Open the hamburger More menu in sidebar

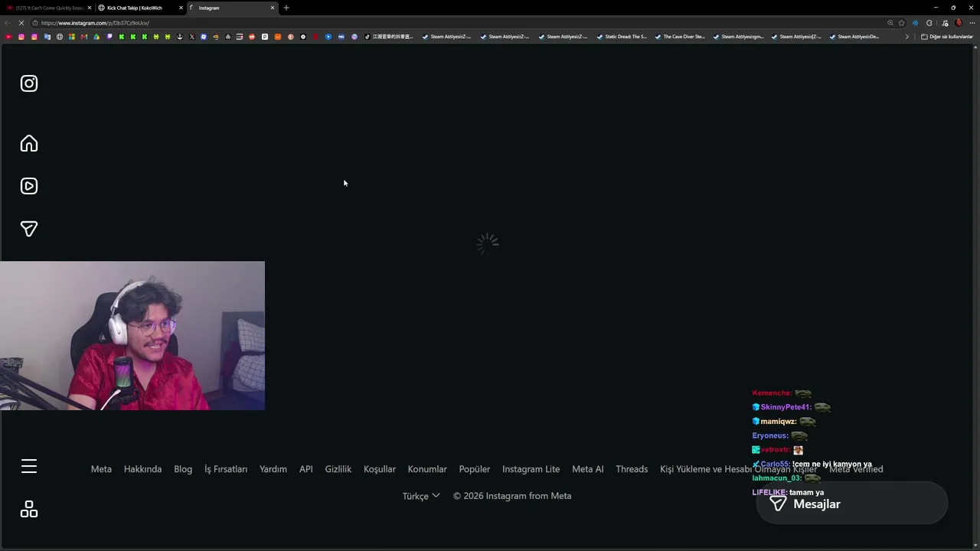coord(29,466)
